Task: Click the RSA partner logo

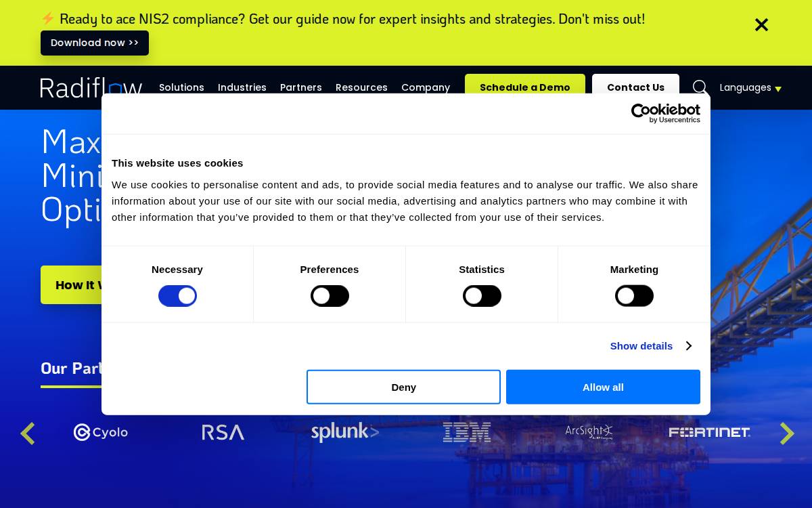Action: [223, 432]
